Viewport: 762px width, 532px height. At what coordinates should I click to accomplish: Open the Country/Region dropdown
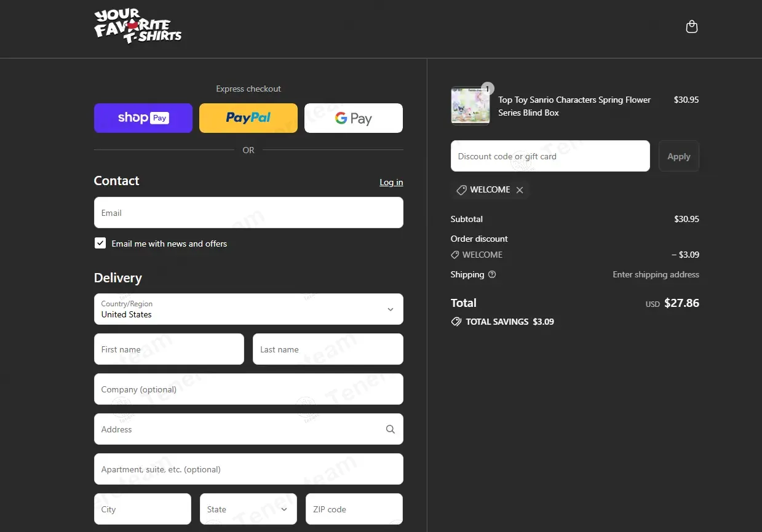point(248,309)
